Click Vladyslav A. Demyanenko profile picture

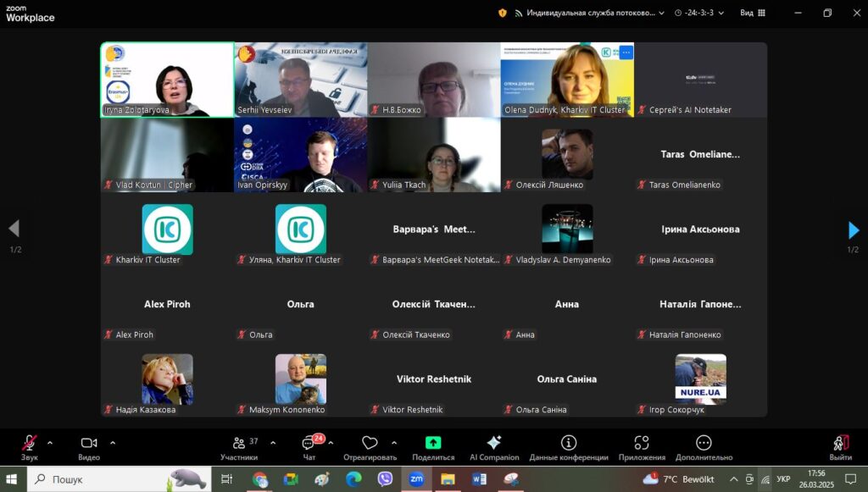tap(567, 229)
